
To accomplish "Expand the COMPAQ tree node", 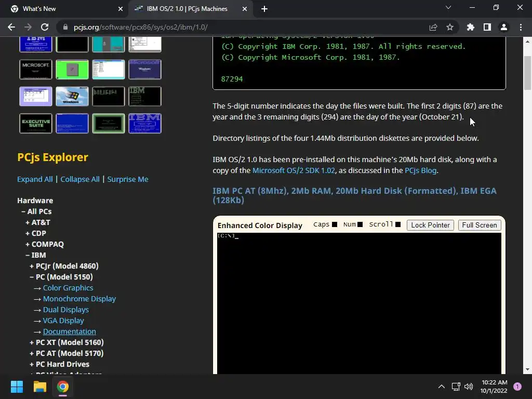I will coord(45,244).
